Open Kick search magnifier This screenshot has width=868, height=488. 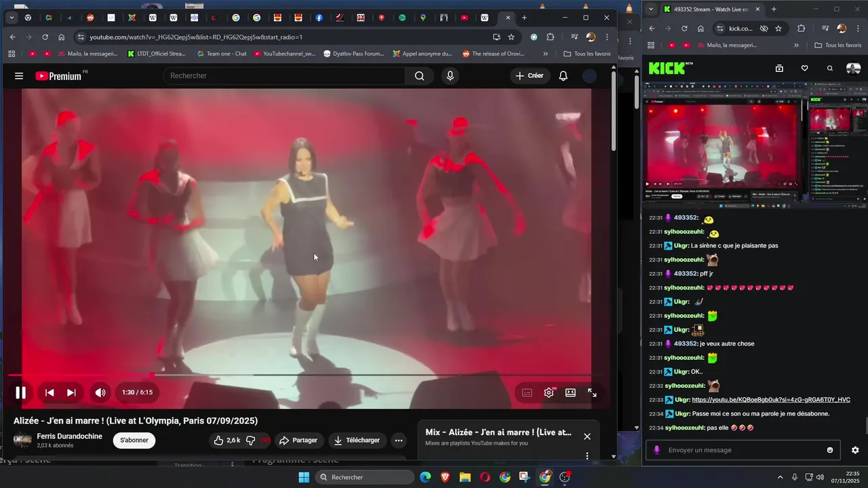[829, 68]
